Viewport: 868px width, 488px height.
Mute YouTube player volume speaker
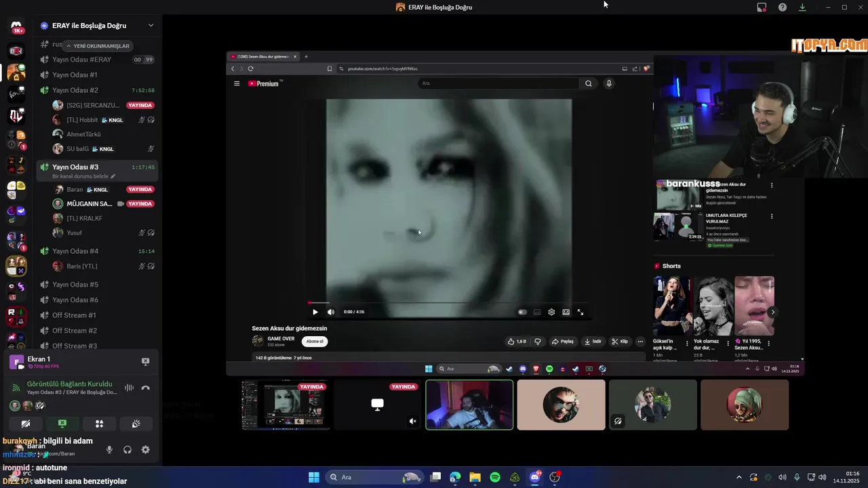(x=331, y=312)
